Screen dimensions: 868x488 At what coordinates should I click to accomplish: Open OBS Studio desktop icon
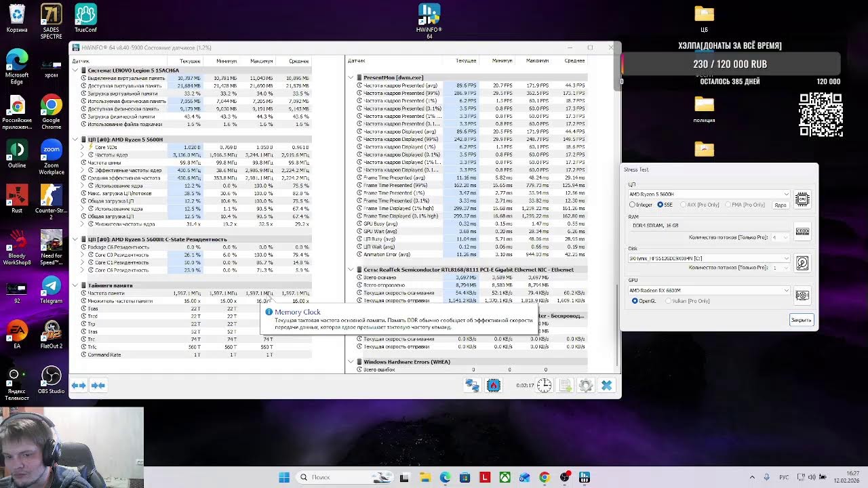click(x=51, y=379)
